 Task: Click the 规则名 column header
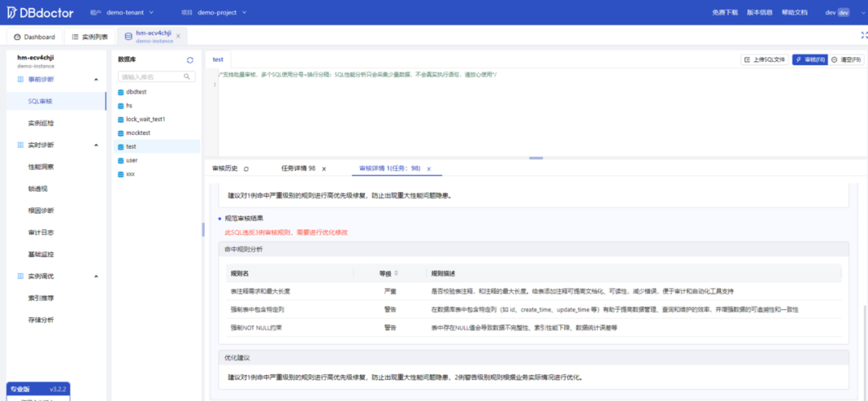click(x=240, y=273)
